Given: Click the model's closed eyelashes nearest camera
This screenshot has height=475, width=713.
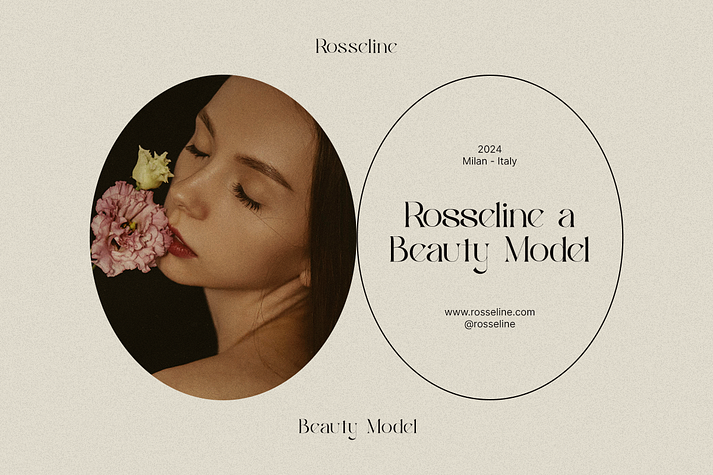Looking at the screenshot, I should [x=247, y=198].
